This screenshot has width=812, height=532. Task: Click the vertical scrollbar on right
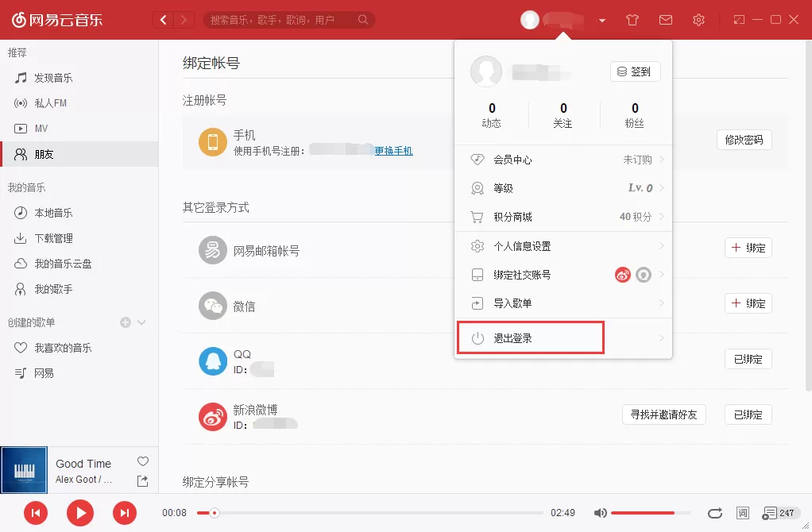pos(808,218)
